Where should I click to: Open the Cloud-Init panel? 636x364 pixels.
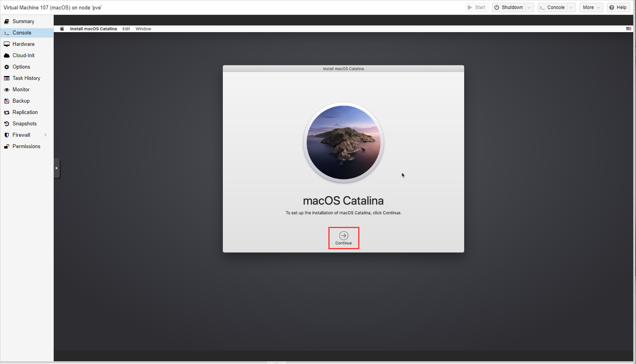pyautogui.click(x=23, y=56)
